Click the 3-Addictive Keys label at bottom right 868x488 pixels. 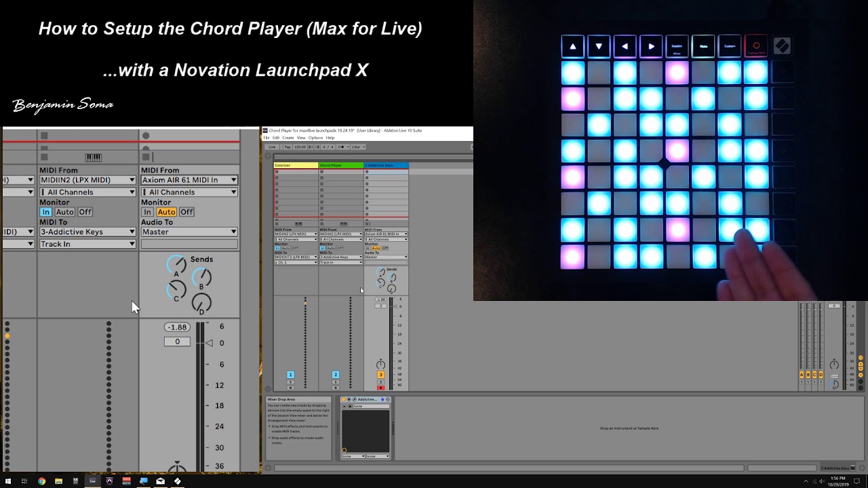click(x=835, y=468)
